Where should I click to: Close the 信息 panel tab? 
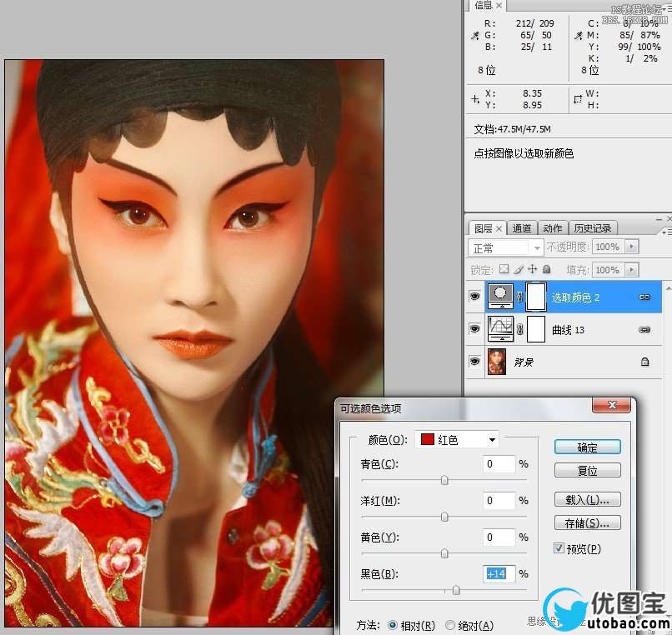click(x=499, y=6)
